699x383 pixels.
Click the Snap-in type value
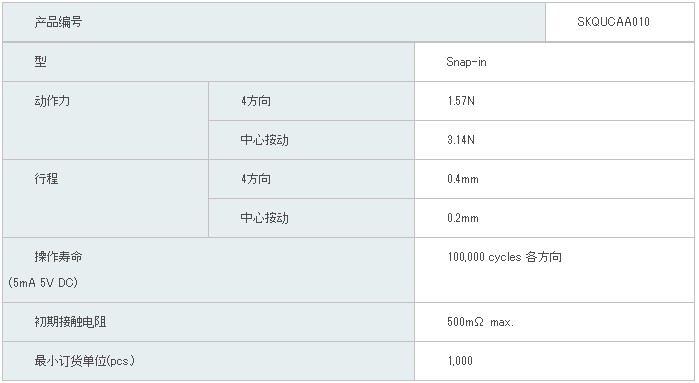pyautogui.click(x=466, y=62)
